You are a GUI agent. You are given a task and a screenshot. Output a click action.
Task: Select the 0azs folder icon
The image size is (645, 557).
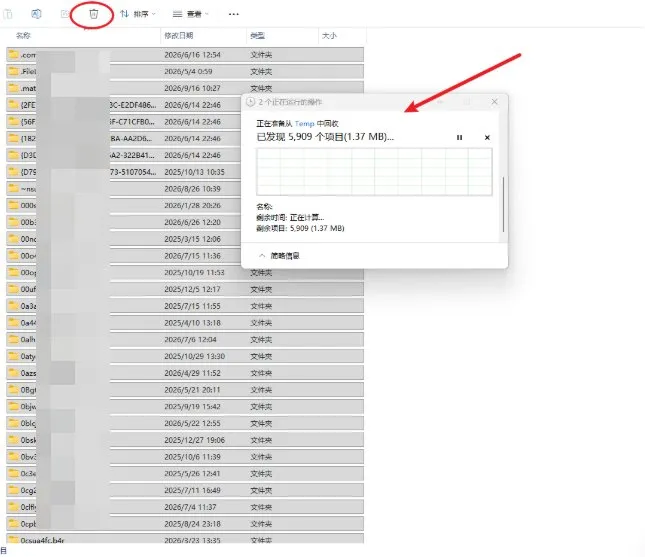[14, 373]
